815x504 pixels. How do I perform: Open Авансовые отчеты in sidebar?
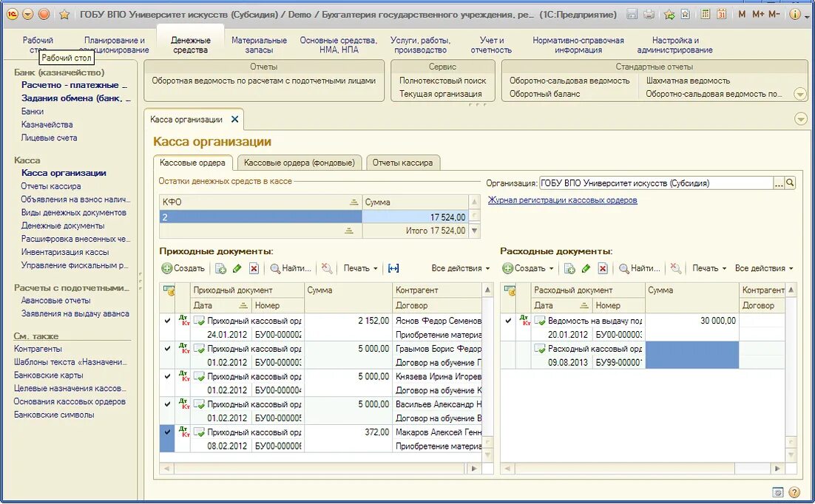(x=55, y=300)
